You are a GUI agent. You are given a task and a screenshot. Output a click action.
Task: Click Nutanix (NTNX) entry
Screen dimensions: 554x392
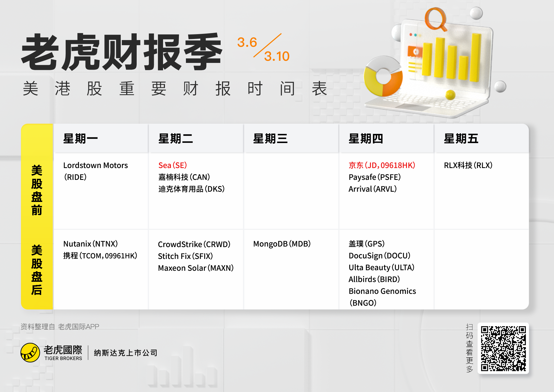pyautogui.click(x=90, y=244)
